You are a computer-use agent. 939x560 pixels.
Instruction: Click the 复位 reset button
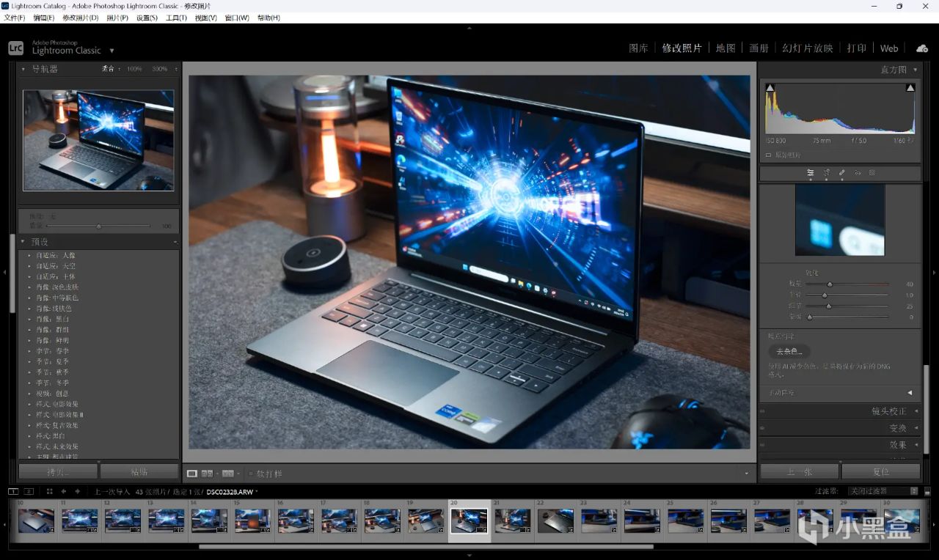(881, 471)
